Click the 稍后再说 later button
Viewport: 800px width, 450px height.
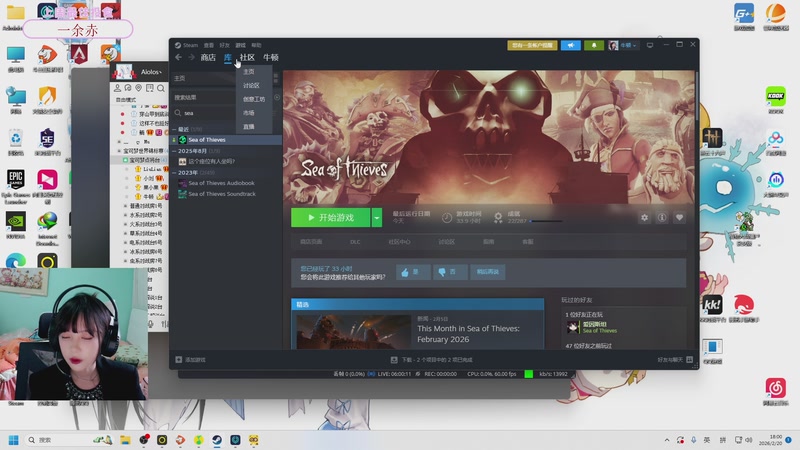(x=488, y=272)
